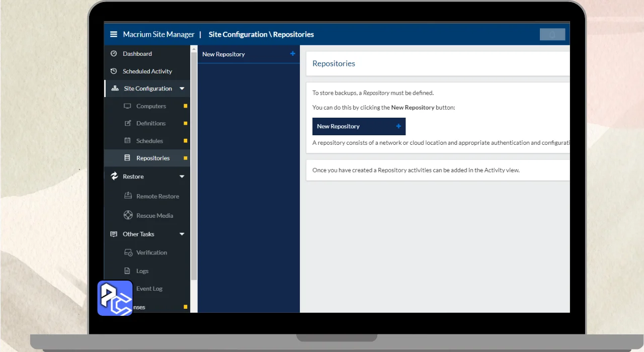The width and height of the screenshot is (644, 352).
Task: Open the hamburger menu icon
Action: [114, 34]
